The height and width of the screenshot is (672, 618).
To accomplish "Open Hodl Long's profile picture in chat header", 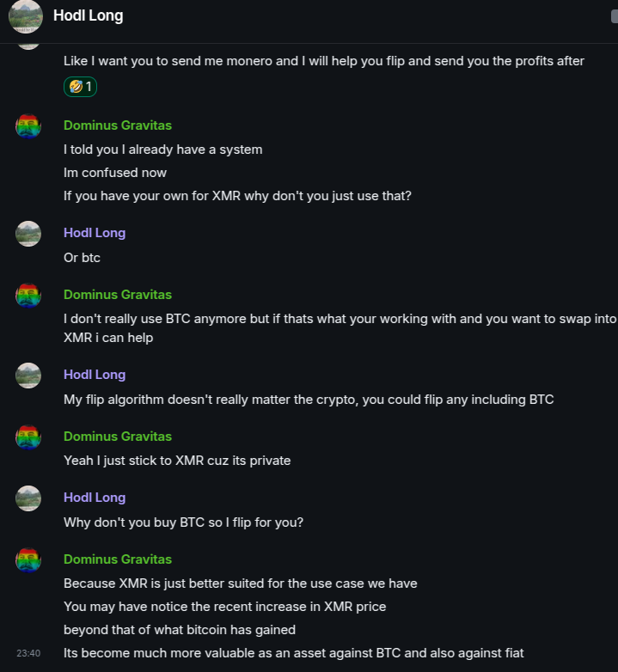I will click(26, 16).
